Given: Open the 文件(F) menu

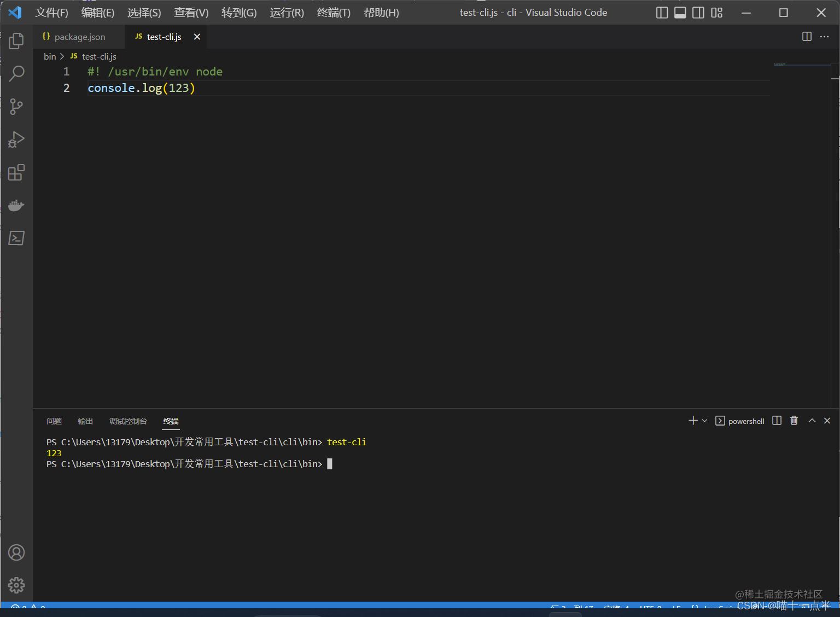Looking at the screenshot, I should click(51, 13).
